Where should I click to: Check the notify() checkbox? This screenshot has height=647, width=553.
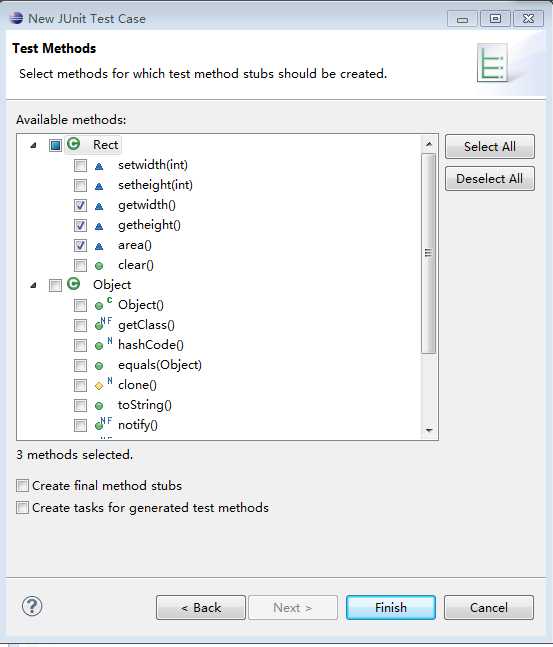[80, 425]
